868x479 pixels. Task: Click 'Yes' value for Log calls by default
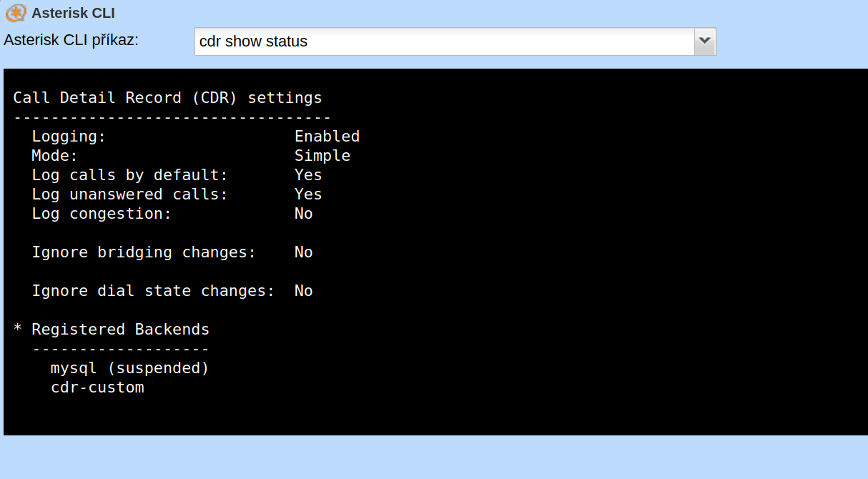(x=308, y=175)
